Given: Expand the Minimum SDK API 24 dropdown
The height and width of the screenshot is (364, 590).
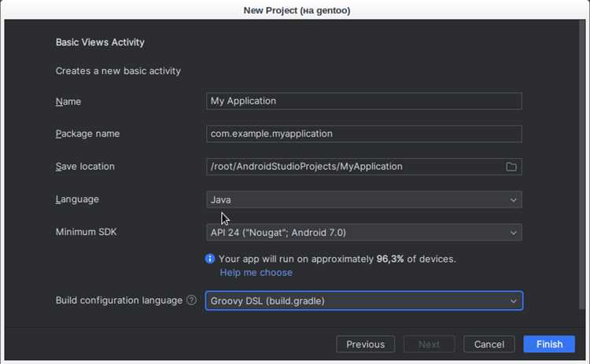Looking at the screenshot, I should click(364, 233).
